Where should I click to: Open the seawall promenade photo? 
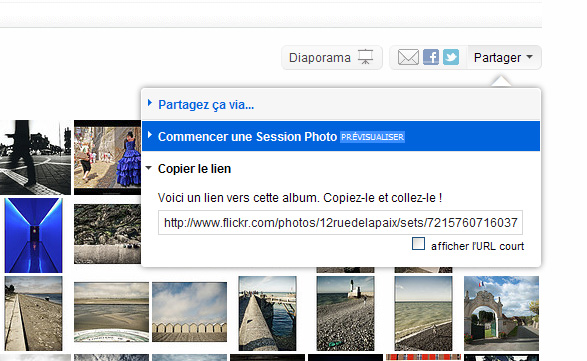[x=33, y=313]
